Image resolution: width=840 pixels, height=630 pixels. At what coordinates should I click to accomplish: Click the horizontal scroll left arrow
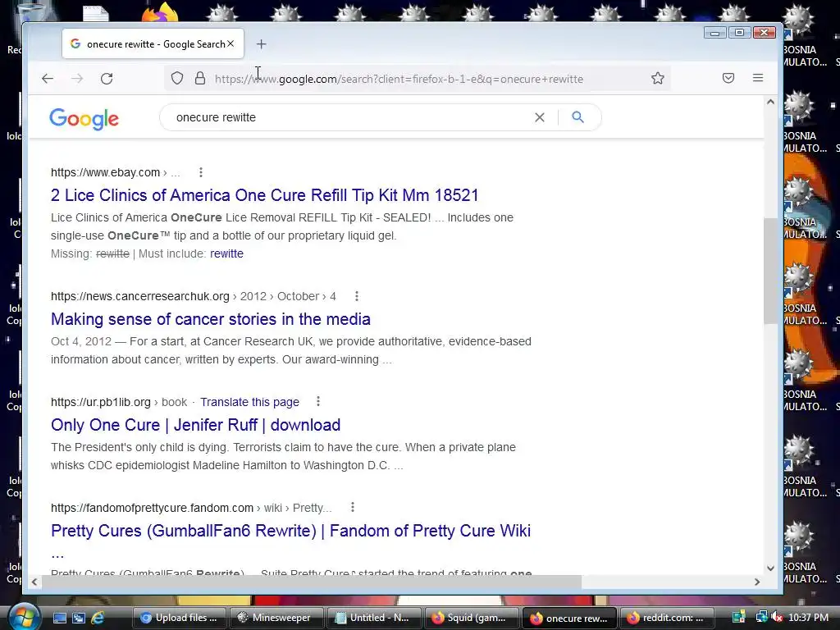coord(34,582)
